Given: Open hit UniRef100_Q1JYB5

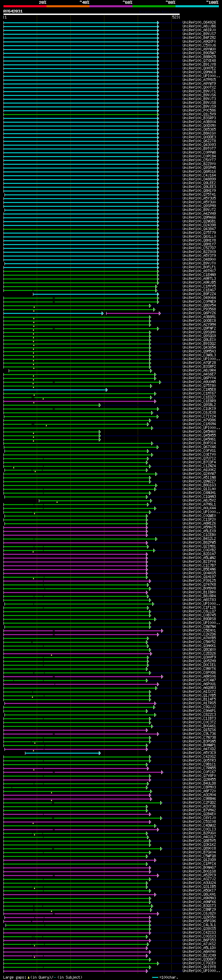Looking at the screenshot, I should coord(199,695).
